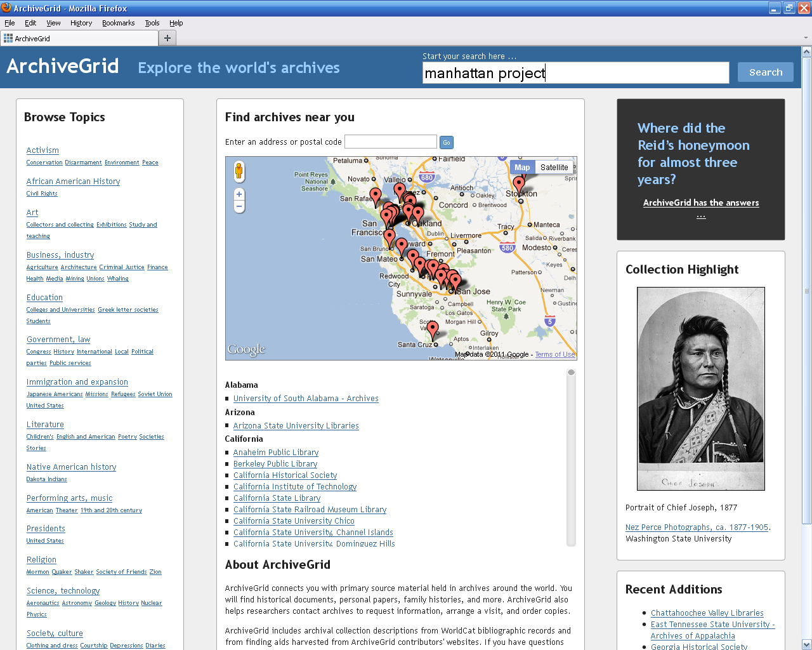
Task: Click the Search button
Action: (766, 72)
